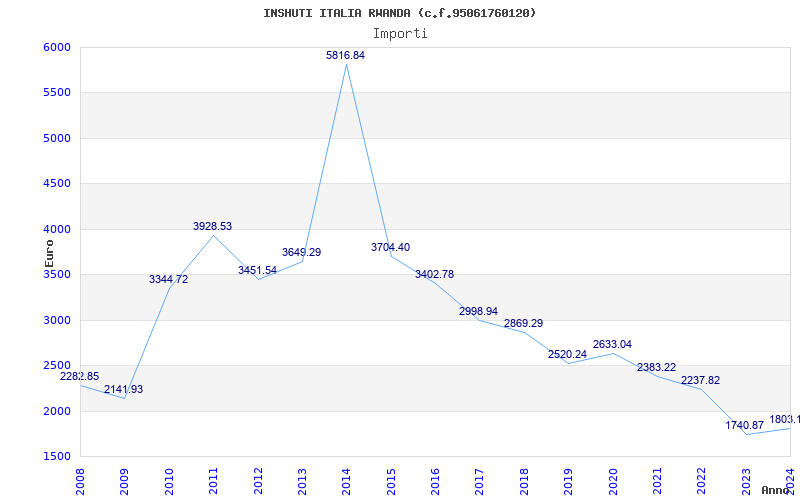The image size is (800, 500).
Task: Click the 2021 year axis label
Action: [657, 482]
